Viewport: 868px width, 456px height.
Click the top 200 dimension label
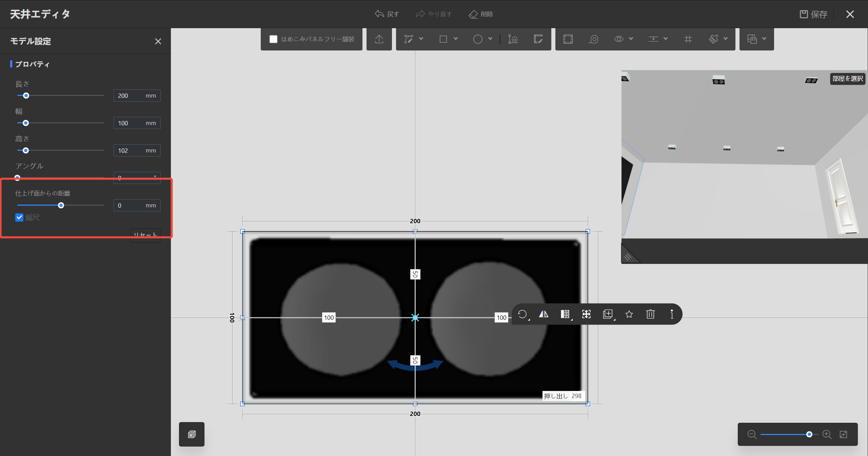point(415,221)
